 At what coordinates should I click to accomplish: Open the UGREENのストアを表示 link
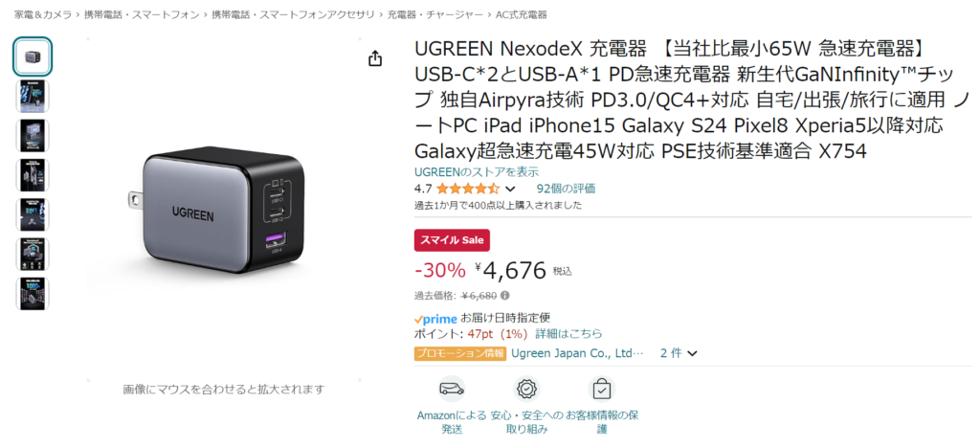[x=477, y=172]
